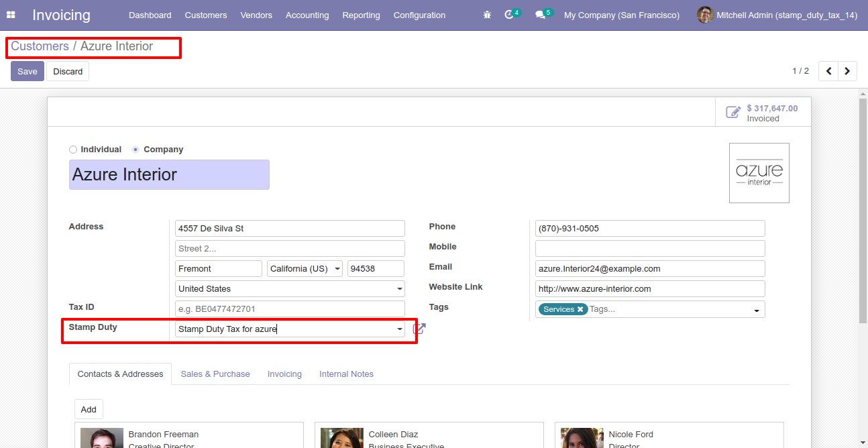Image resolution: width=868 pixels, height=448 pixels.
Task: Click Colleen Diaz contact photo
Action: [x=342, y=438]
